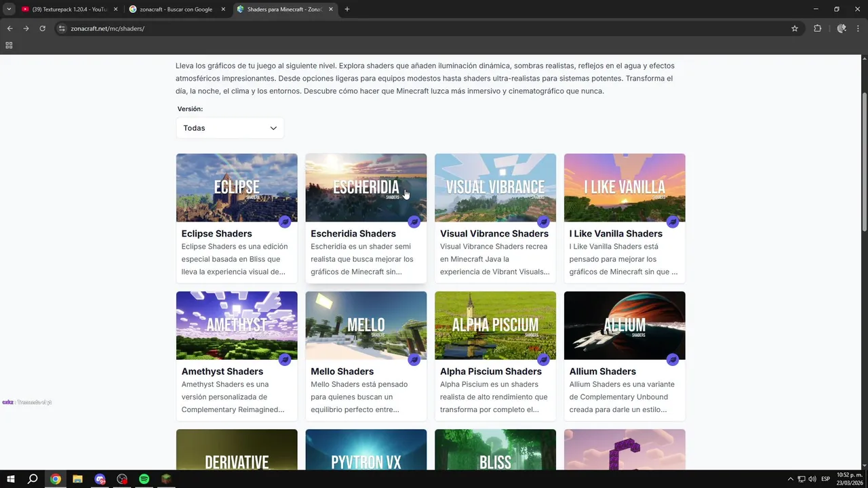Image resolution: width=868 pixels, height=488 pixels.
Task: Click the purple badge on Allium card
Action: 673,359
